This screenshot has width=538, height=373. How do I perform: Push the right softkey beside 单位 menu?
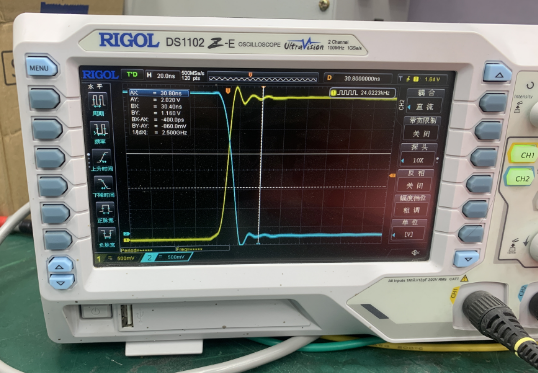pos(471,234)
